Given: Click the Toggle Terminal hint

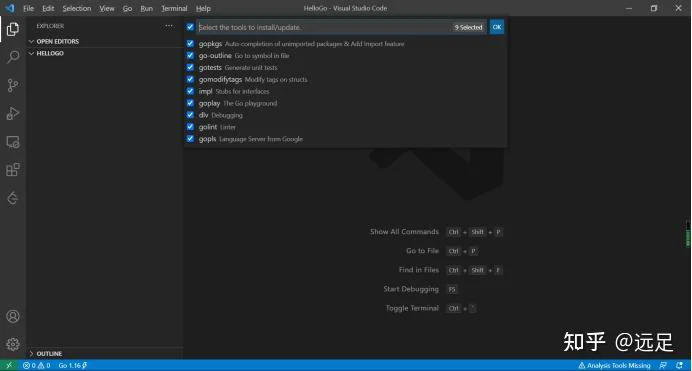Looking at the screenshot, I should pyautogui.click(x=412, y=308).
